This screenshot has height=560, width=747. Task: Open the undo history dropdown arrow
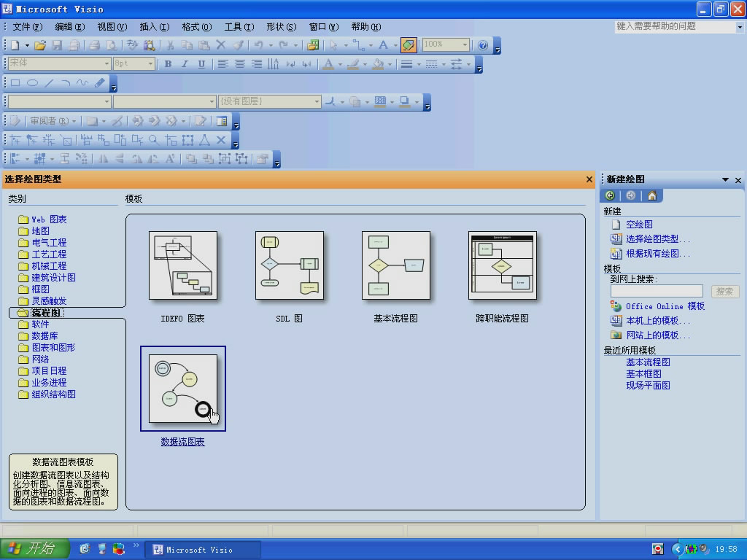click(271, 45)
